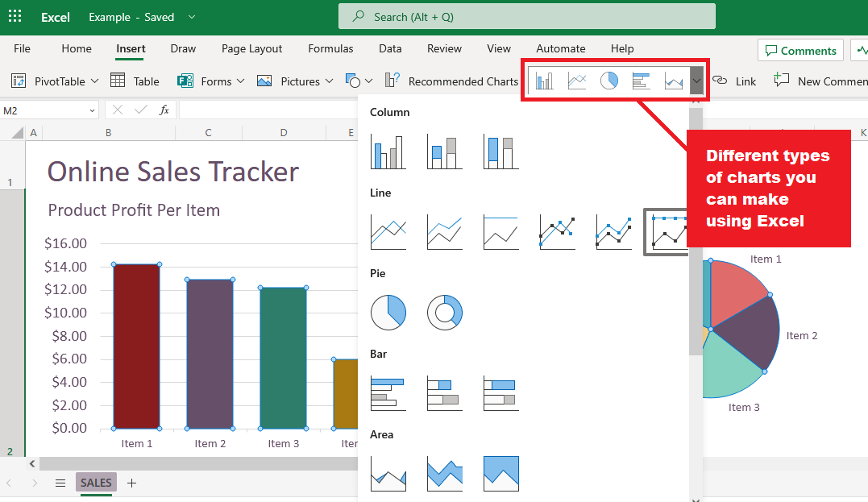Switch to the Draw tab
This screenshot has width=868, height=502.
click(x=183, y=48)
